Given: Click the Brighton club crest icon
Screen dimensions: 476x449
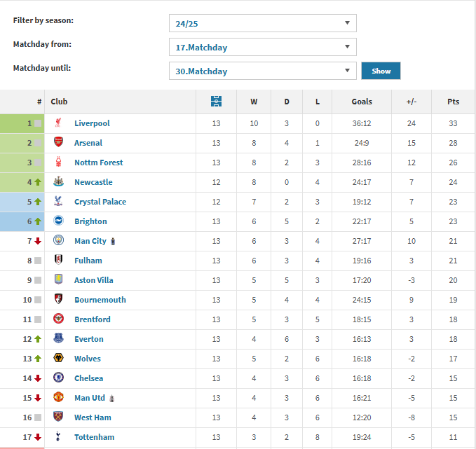Looking at the screenshot, I should (58, 221).
